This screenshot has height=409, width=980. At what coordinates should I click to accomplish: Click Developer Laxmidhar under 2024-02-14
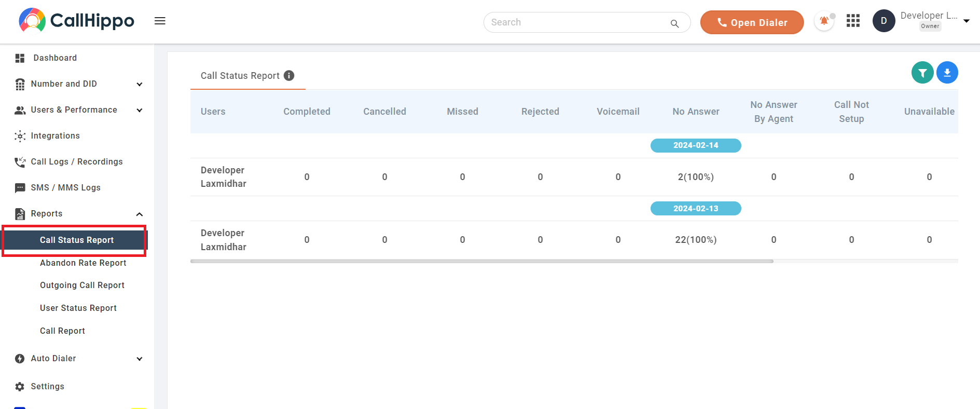(x=224, y=177)
